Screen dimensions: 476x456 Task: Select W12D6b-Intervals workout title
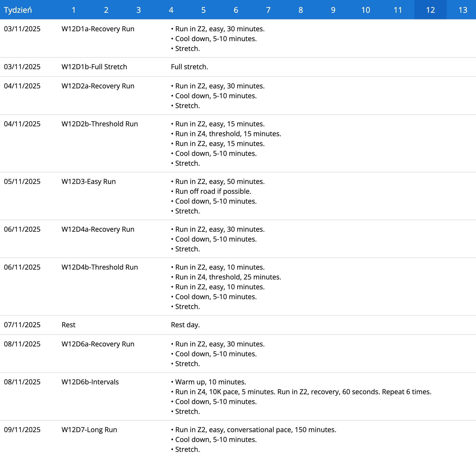click(x=90, y=382)
